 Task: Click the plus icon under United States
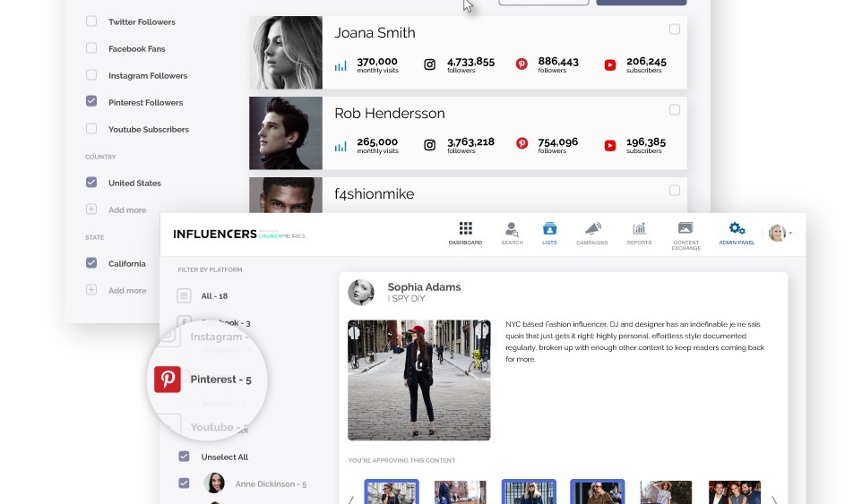91,209
